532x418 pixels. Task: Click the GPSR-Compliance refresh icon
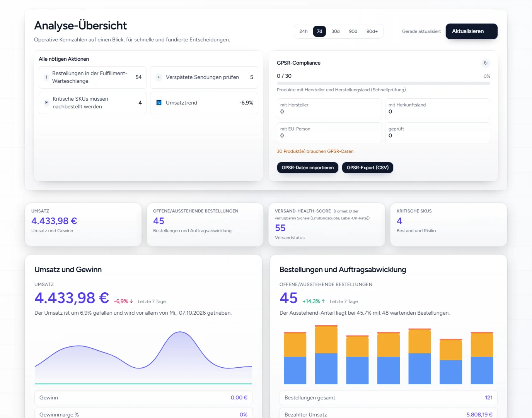[486, 63]
